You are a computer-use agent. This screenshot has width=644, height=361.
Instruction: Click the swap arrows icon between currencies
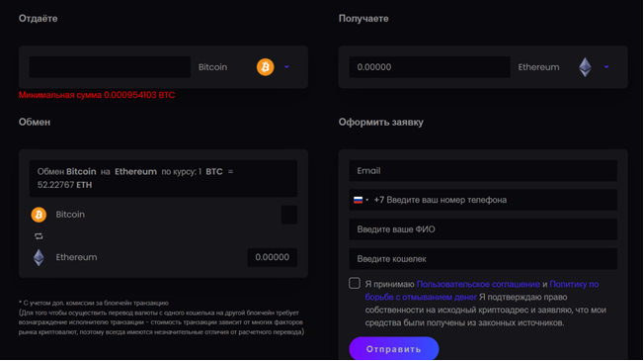pos(39,236)
